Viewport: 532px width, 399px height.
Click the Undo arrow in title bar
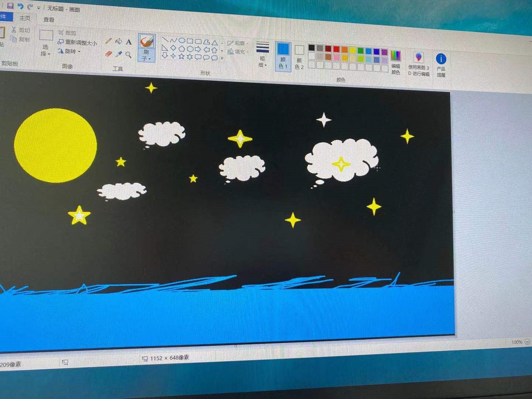(x=21, y=6)
